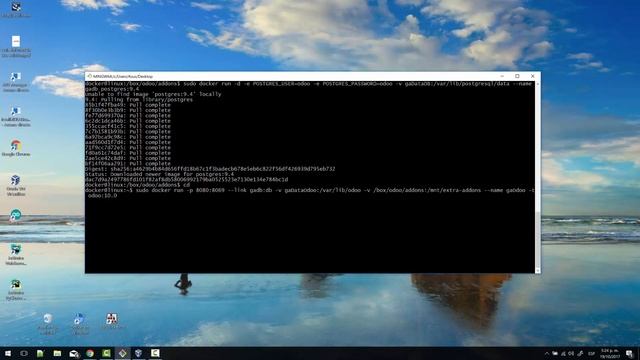Viewport: 640px width, 360px height.
Task: Open the green-background C app in taskbar
Action: click(x=106, y=353)
